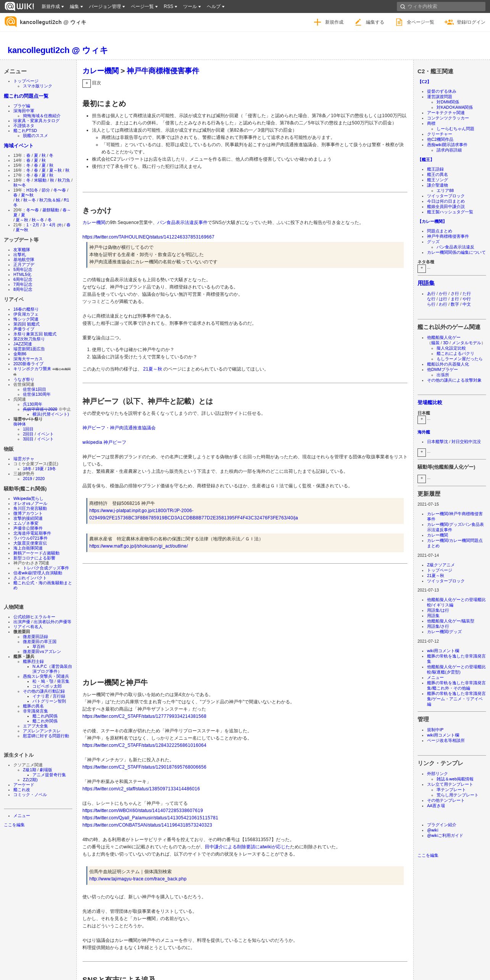Open the TAIHOULINEQ twitter status link

pos(148,237)
